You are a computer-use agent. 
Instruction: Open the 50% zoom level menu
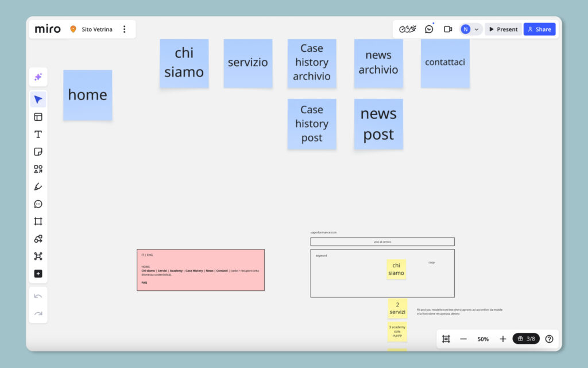click(x=483, y=339)
